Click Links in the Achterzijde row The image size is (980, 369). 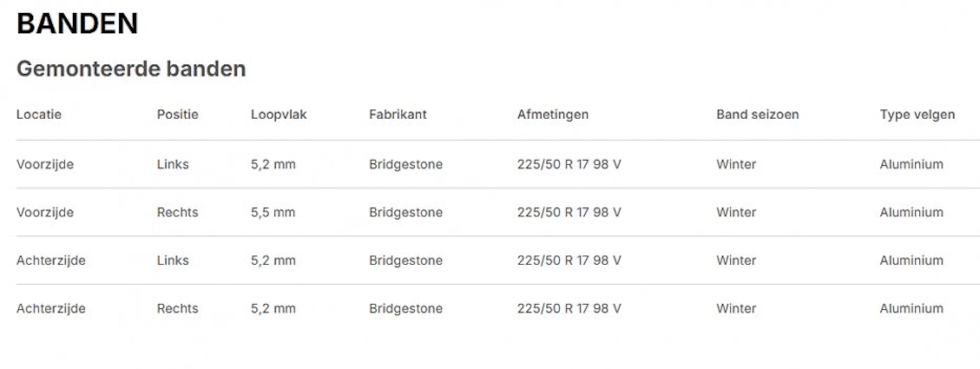click(173, 261)
